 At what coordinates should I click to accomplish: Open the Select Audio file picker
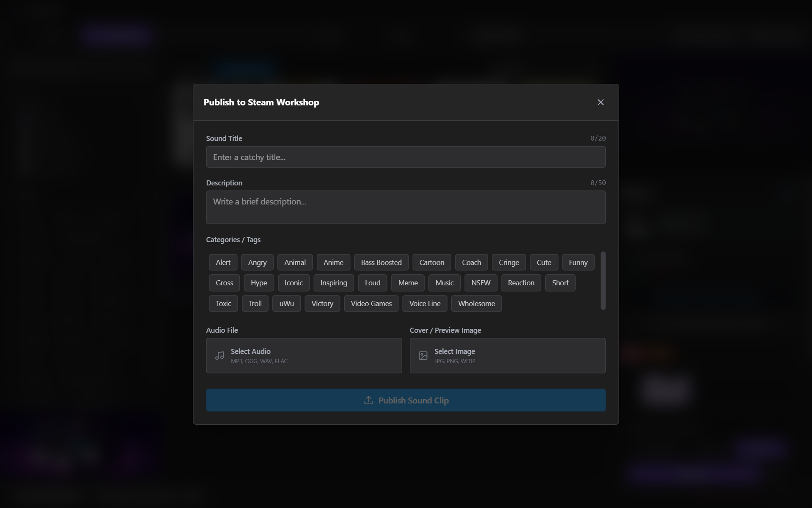[x=304, y=356]
